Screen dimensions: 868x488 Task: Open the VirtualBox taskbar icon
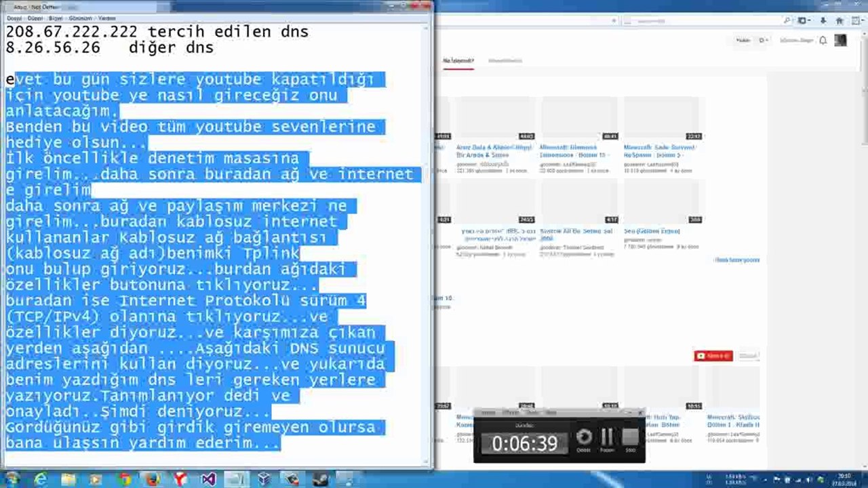[264, 479]
